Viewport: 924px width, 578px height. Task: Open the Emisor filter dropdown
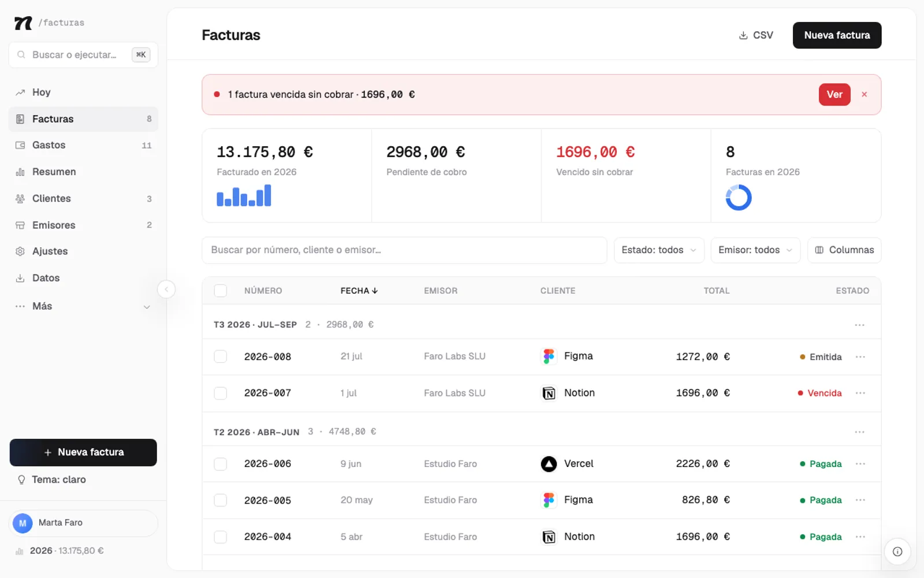755,250
